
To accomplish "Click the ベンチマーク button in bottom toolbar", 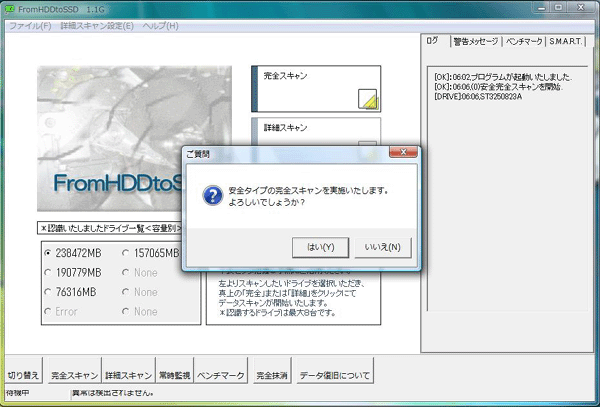I will click(221, 370).
